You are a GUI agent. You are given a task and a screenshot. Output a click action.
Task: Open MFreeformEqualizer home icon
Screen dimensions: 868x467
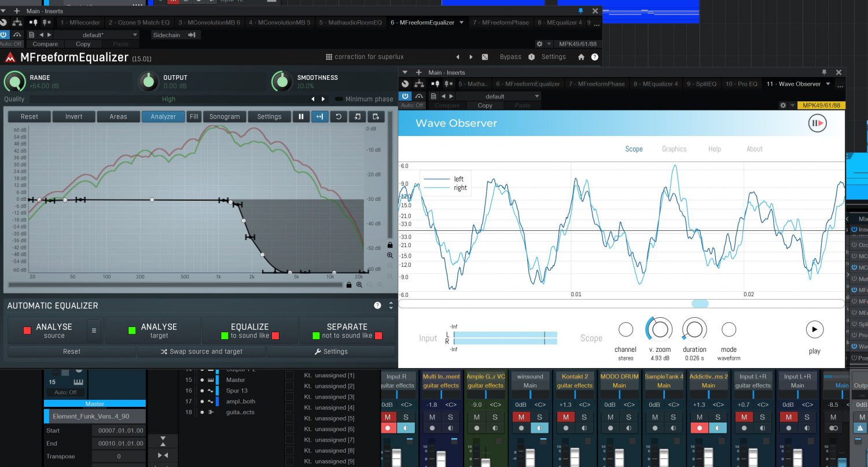(x=581, y=57)
